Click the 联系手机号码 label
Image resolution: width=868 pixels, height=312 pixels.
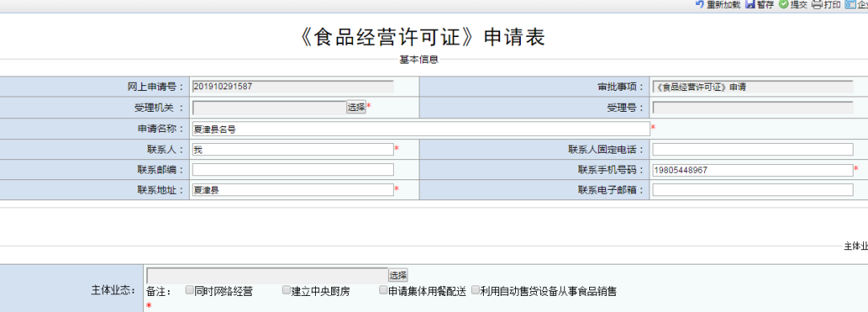tap(611, 170)
